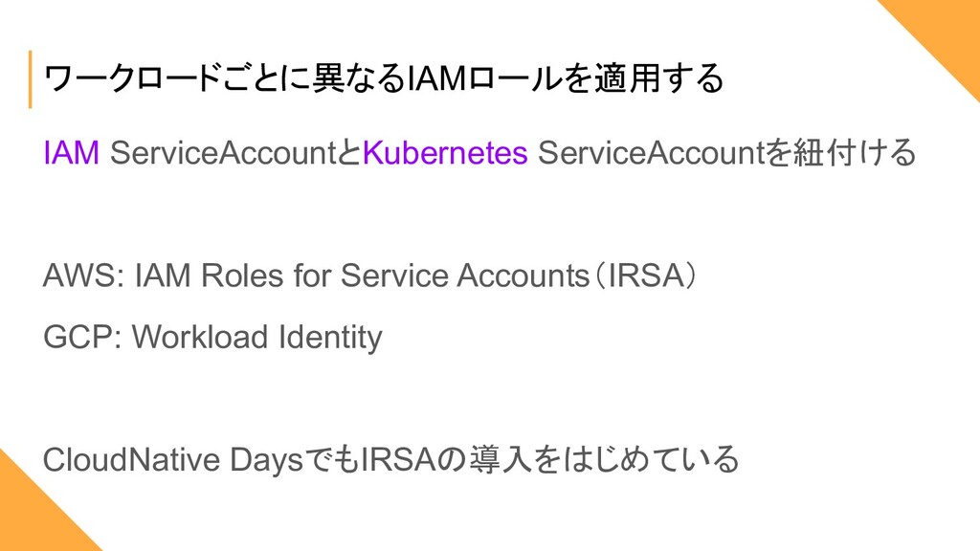Click the '適用する' ending of the title

click(658, 78)
